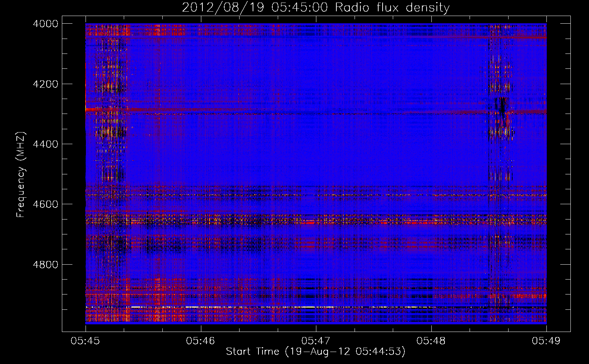The image size is (589, 364).
Task: Click the 05:45 time tick label
Action: pos(85,341)
